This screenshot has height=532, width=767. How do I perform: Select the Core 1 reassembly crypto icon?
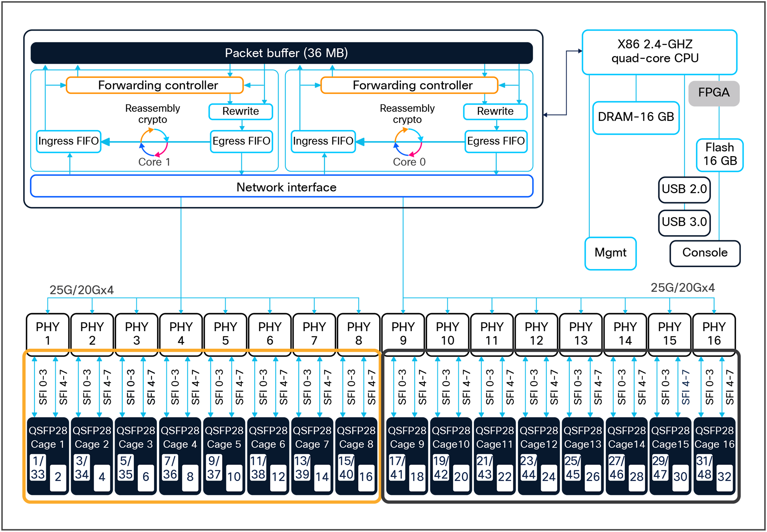point(154,142)
